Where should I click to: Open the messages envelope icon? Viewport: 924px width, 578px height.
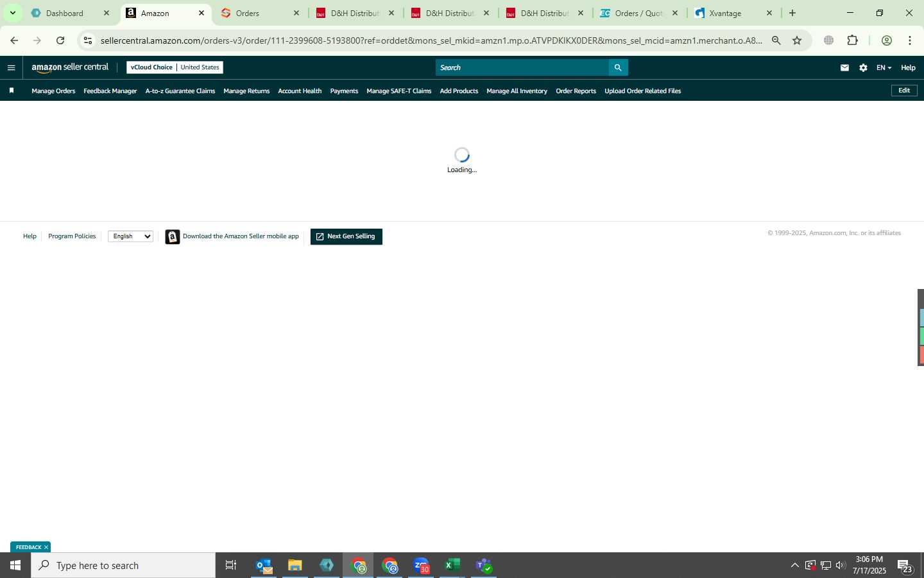[844, 67]
